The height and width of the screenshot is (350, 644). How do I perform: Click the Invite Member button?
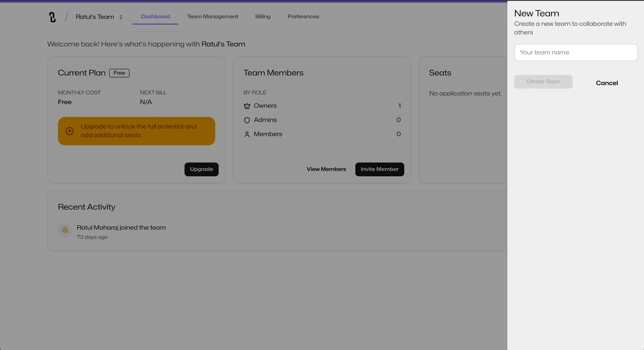click(379, 169)
